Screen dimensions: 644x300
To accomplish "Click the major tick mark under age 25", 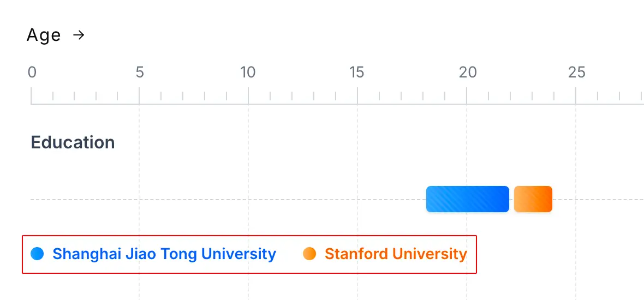I will pos(576,95).
